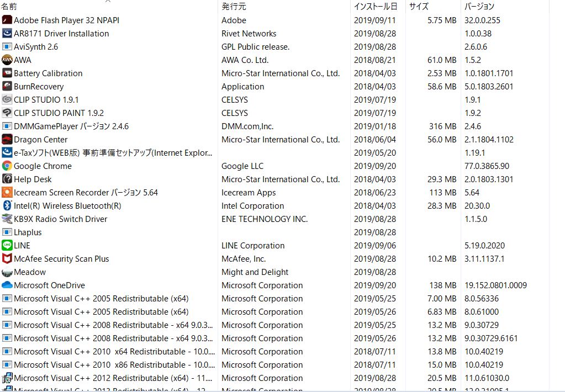Select the DMMGamePlayer バージョン 2.4.6 entry
The image size is (565, 392).
click(71, 126)
